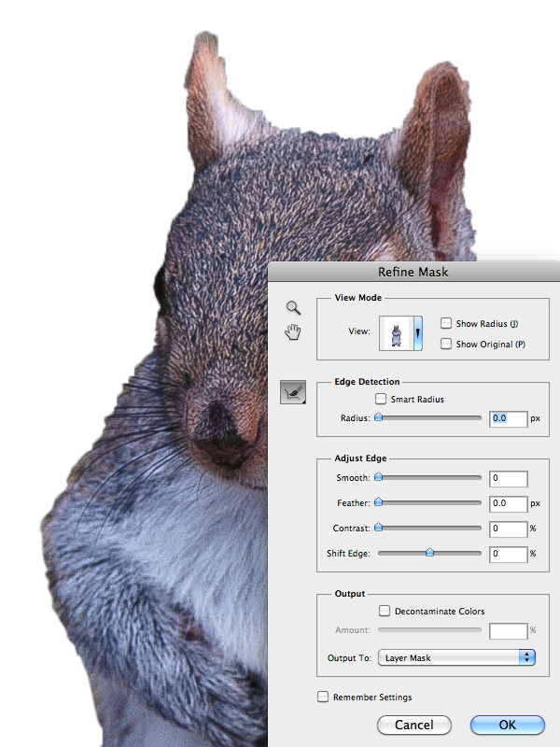
Task: Click the Feather px value field
Action: pyautogui.click(x=508, y=503)
